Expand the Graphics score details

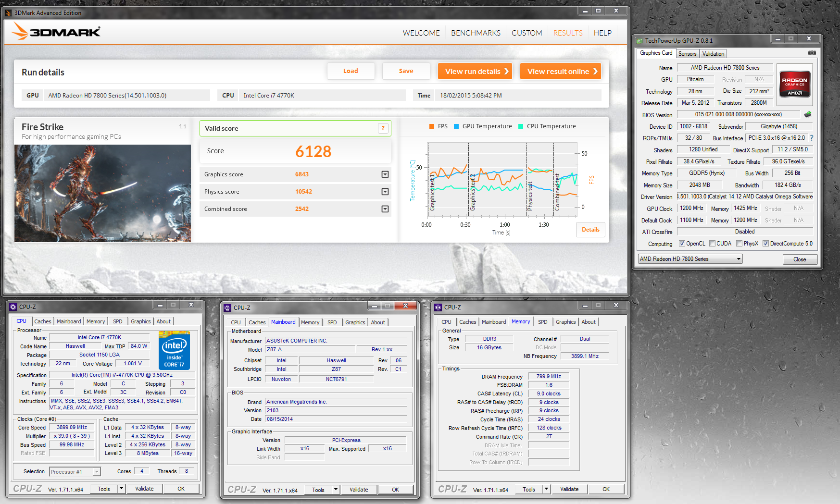[385, 174]
